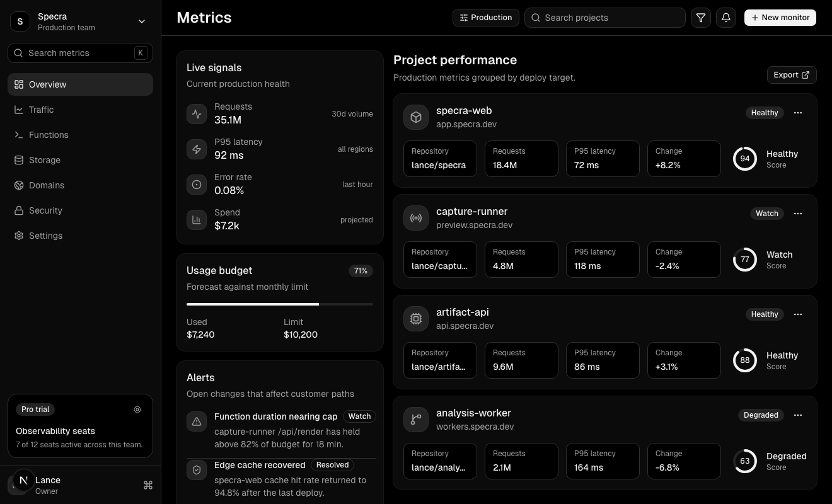Go to Traffic in sidebar
832x504 pixels.
click(x=42, y=110)
